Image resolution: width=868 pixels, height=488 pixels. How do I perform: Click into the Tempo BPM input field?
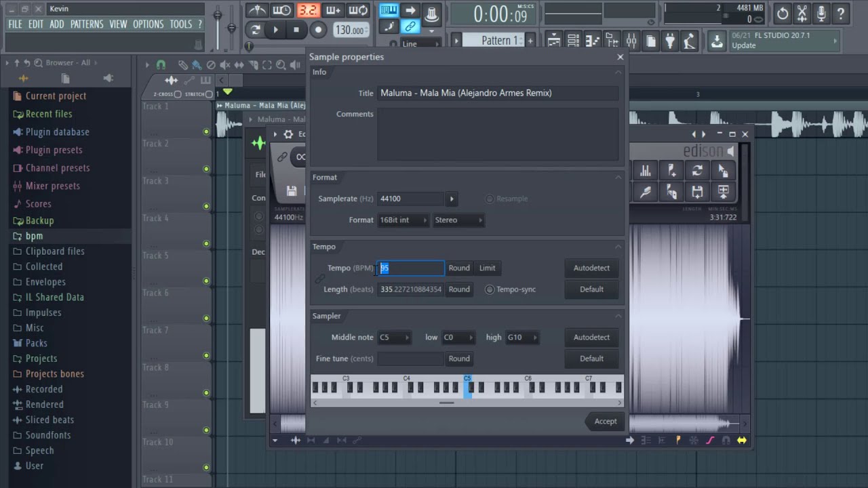coord(411,268)
